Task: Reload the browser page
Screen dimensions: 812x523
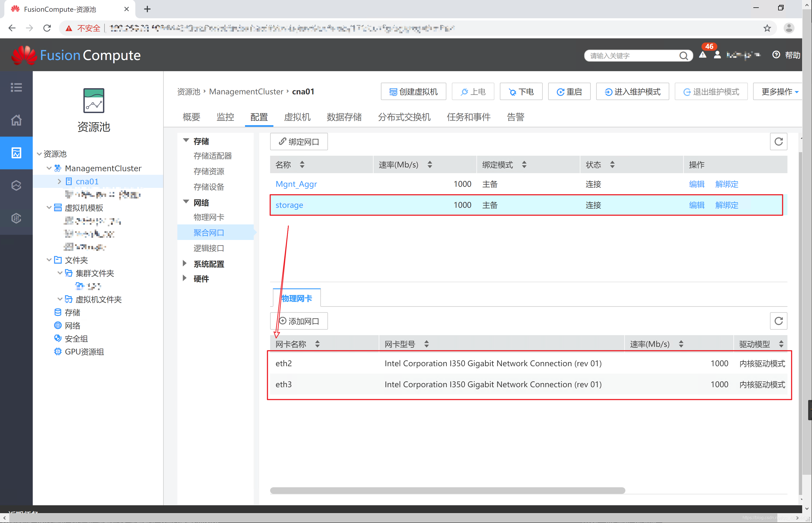Action: [x=47, y=28]
